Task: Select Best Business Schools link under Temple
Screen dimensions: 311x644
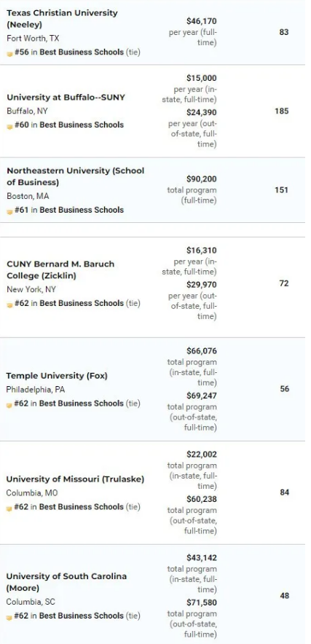Action: [x=82, y=404]
